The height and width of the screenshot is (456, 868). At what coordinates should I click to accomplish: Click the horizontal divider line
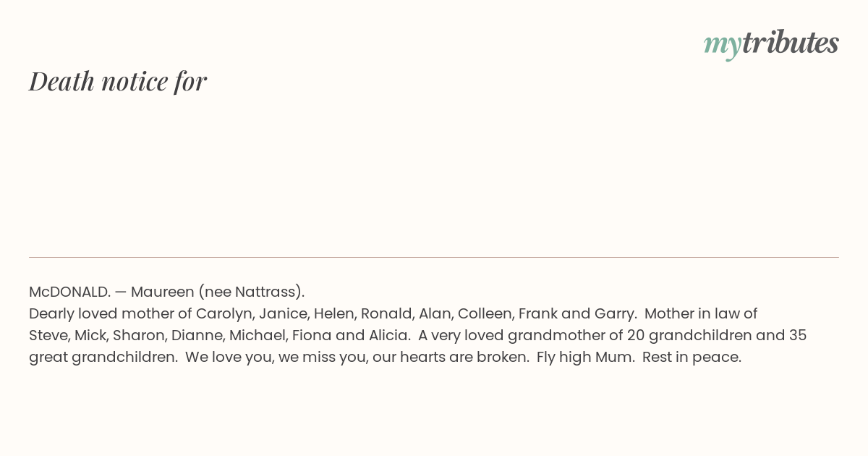pos(434,257)
